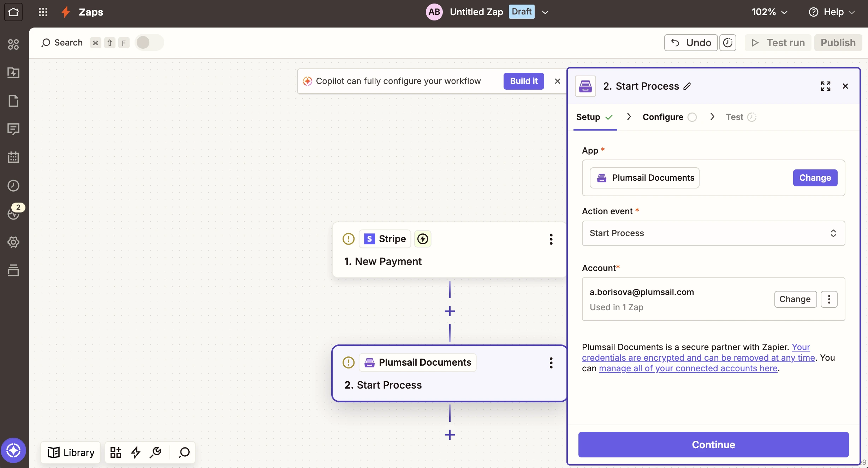Click the Publish button
868x468 pixels.
click(x=838, y=43)
